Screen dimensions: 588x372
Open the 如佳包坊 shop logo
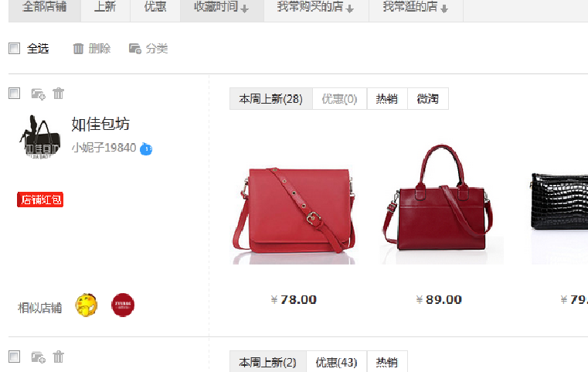(x=40, y=137)
